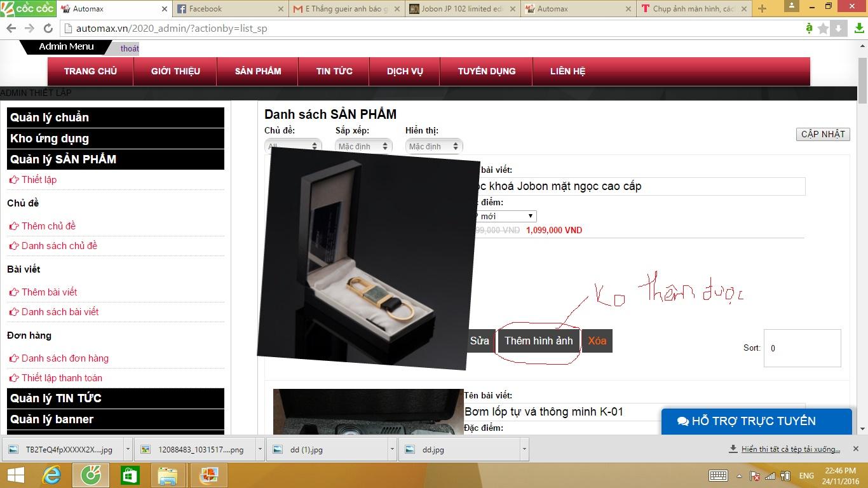
Task: Click the browser forward arrow
Action: pyautogui.click(x=29, y=29)
